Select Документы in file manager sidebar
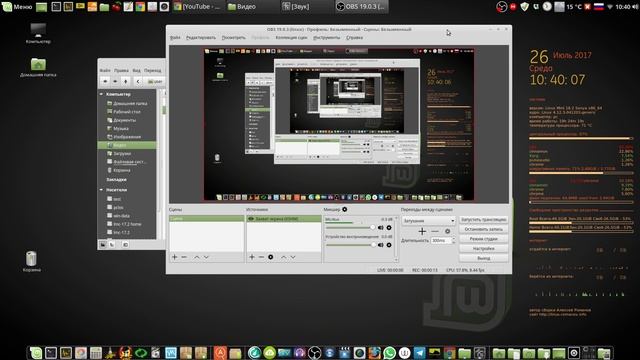The image size is (640, 360). [124, 120]
